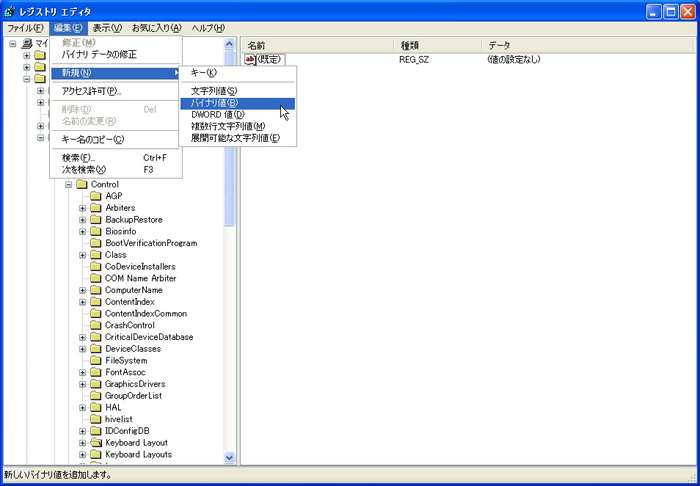The height and width of the screenshot is (486, 700).
Task: Choose キー名のコピー(C) menu item
Action: point(116,140)
